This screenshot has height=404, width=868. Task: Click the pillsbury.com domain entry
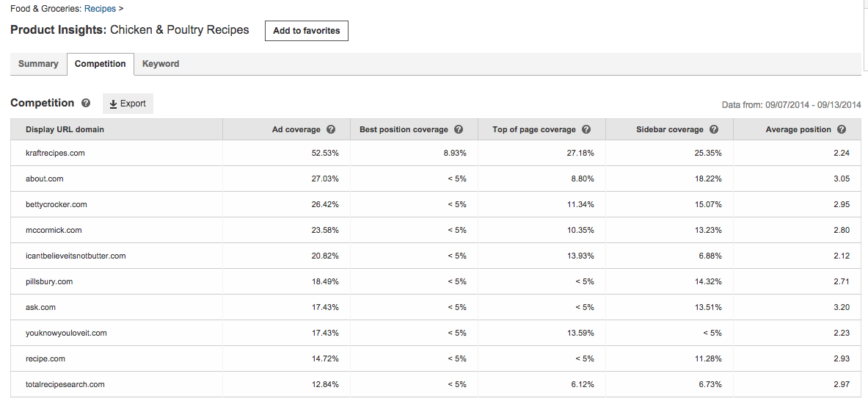(x=49, y=281)
